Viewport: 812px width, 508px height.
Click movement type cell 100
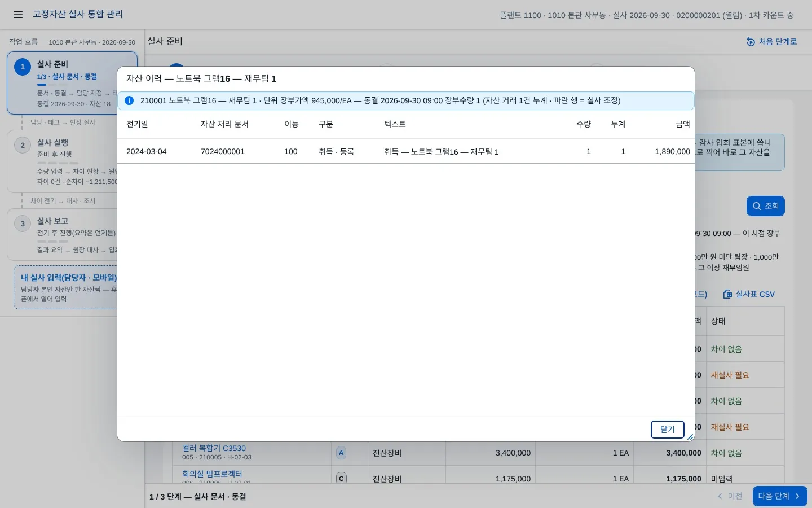[291, 152]
